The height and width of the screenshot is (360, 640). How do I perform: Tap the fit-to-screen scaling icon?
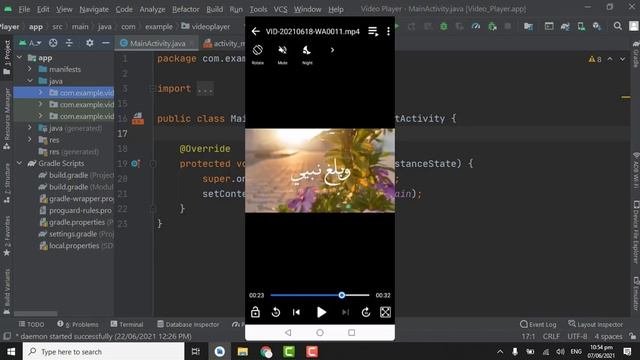tap(385, 312)
